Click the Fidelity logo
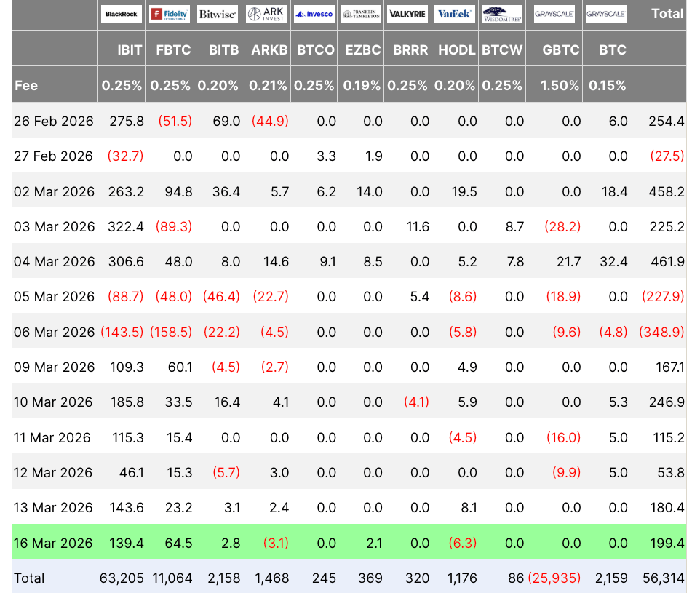This screenshot has width=700, height=593. point(170,14)
